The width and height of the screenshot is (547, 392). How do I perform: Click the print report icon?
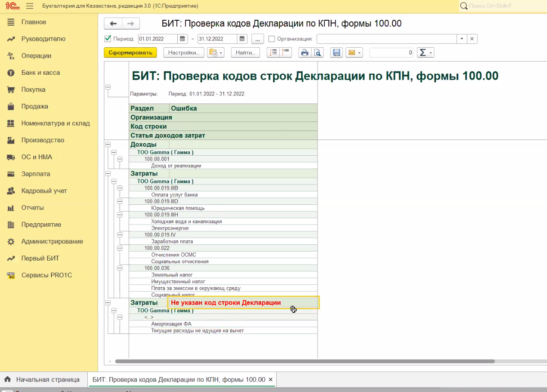[x=305, y=53]
